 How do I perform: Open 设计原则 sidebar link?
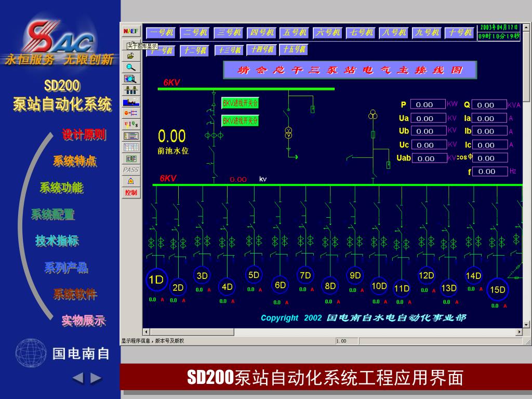tap(84, 135)
